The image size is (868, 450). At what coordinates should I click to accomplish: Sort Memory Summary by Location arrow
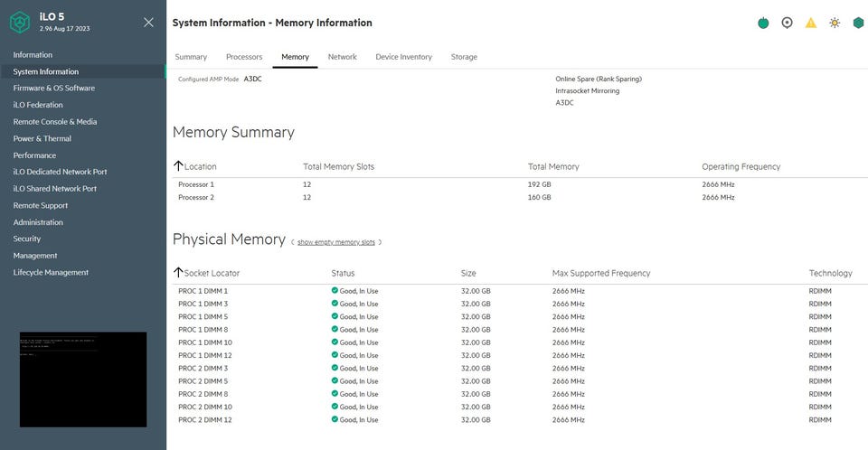coord(178,166)
